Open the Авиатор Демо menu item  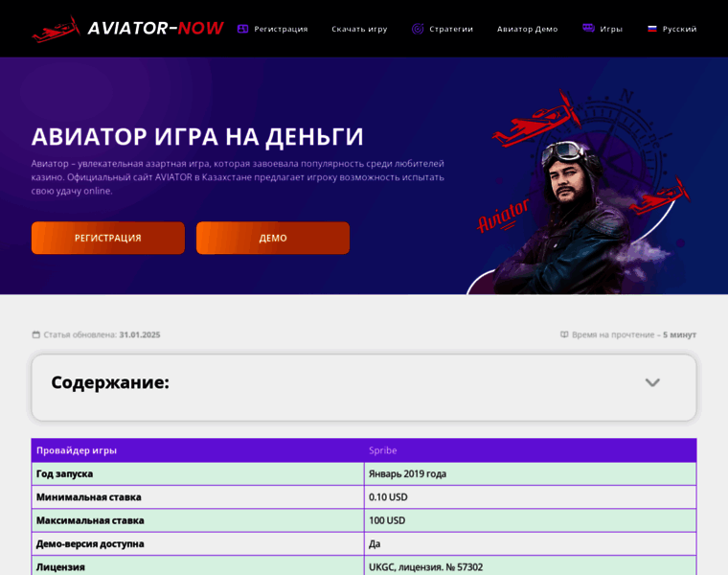pyautogui.click(x=528, y=29)
